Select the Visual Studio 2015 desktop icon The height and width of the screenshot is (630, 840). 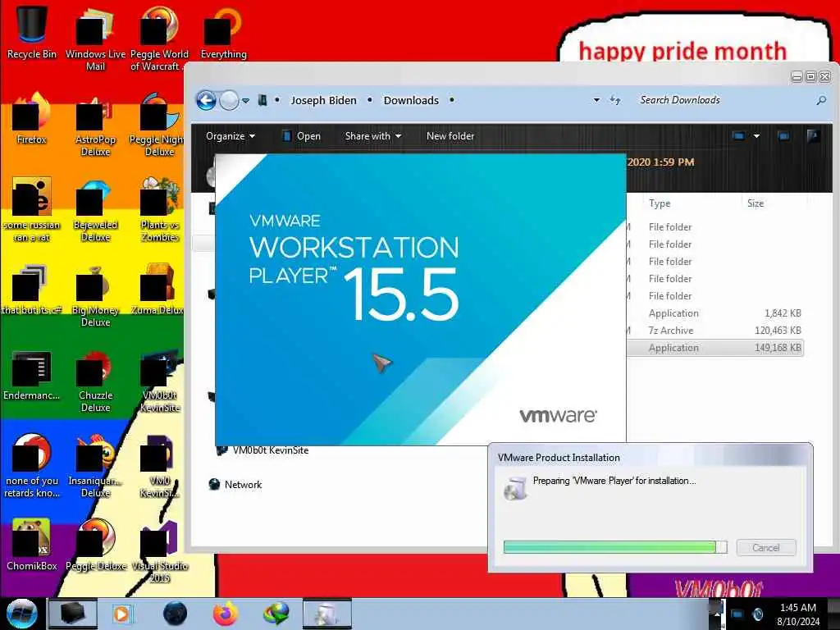160,552
